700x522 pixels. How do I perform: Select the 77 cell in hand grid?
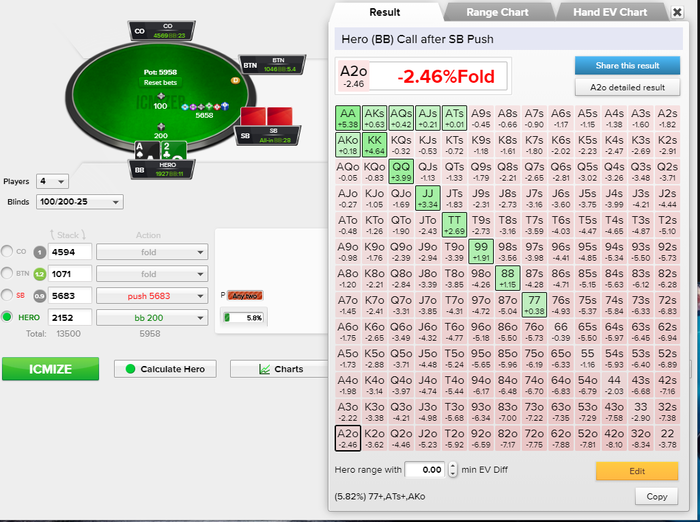534,305
